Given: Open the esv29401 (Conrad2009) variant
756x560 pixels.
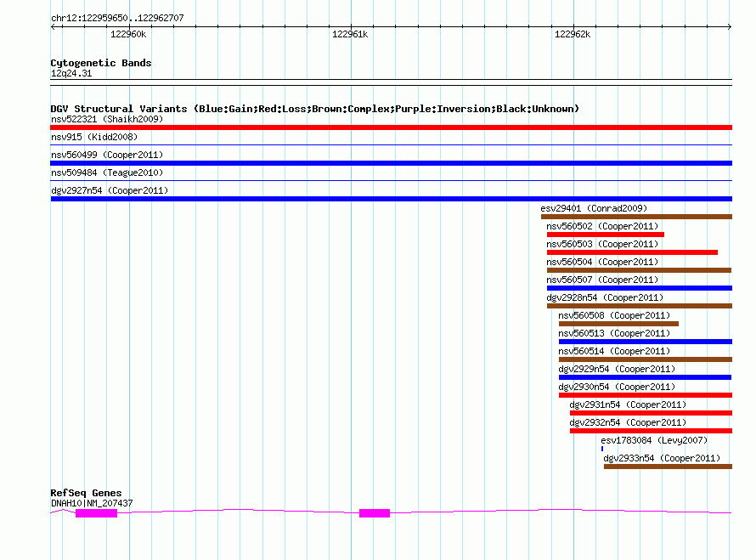Looking at the screenshot, I should [x=594, y=208].
